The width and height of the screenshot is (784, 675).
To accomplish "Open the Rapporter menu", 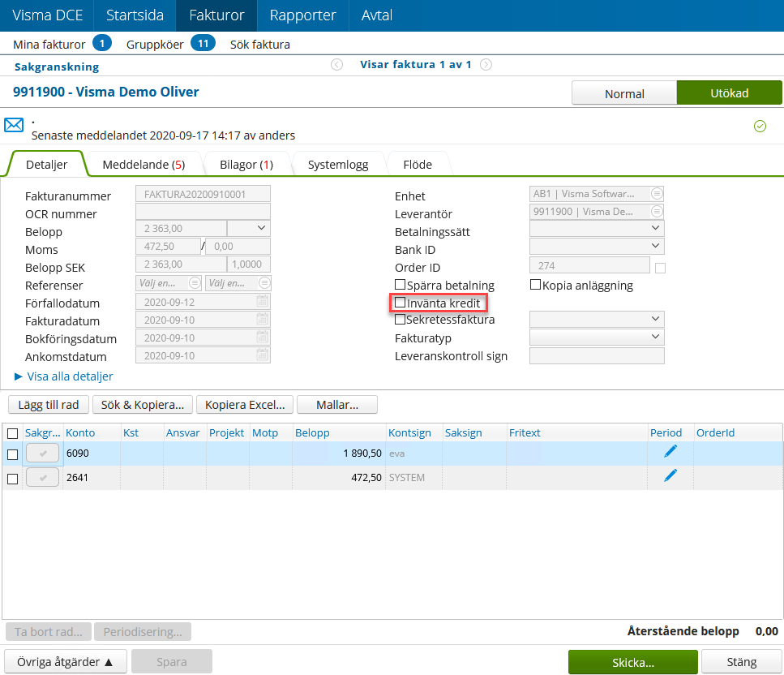I will point(302,15).
